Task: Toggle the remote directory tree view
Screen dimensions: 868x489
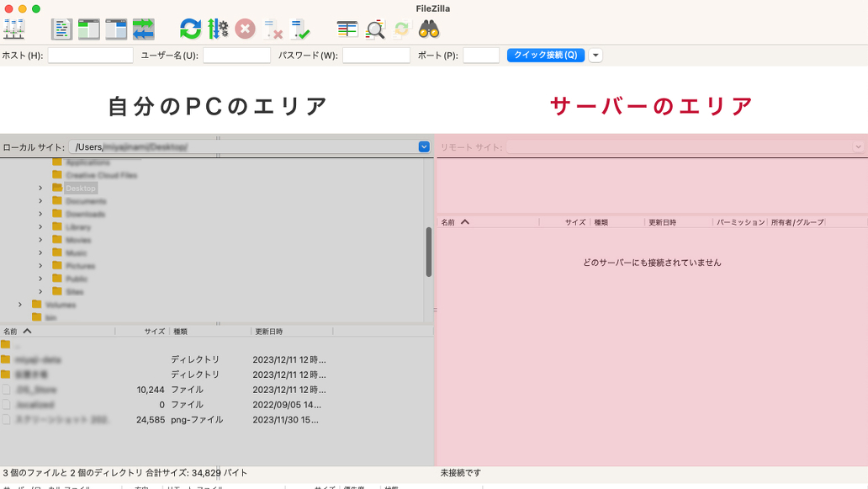Action: coord(116,29)
